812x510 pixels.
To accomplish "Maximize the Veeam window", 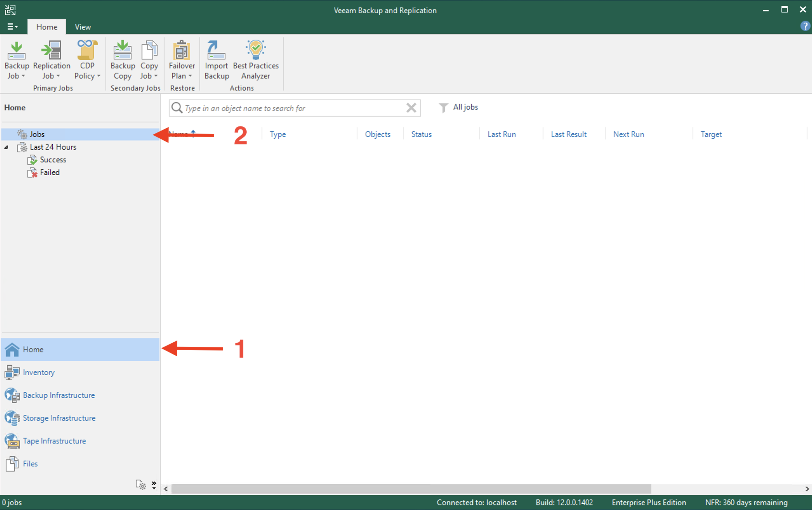I will (x=784, y=10).
